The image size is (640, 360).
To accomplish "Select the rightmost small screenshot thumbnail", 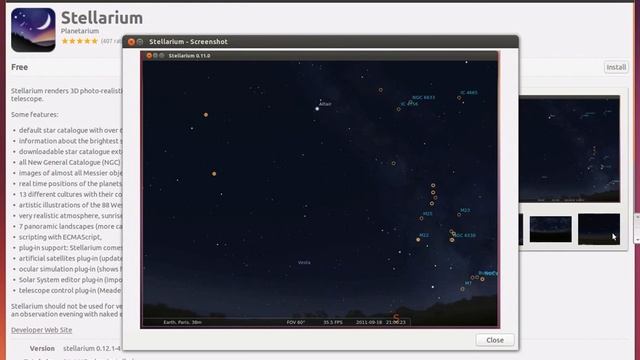I will point(599,229).
